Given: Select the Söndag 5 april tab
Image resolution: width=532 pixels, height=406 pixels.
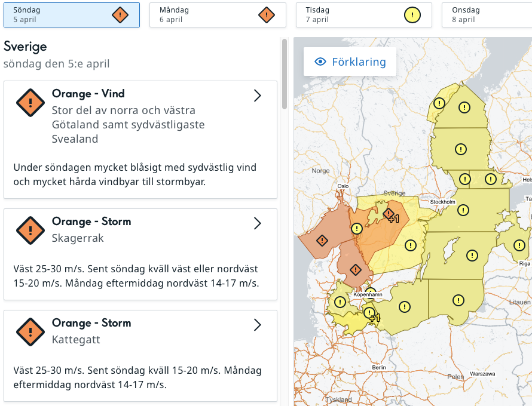Looking at the screenshot, I should (x=72, y=15).
